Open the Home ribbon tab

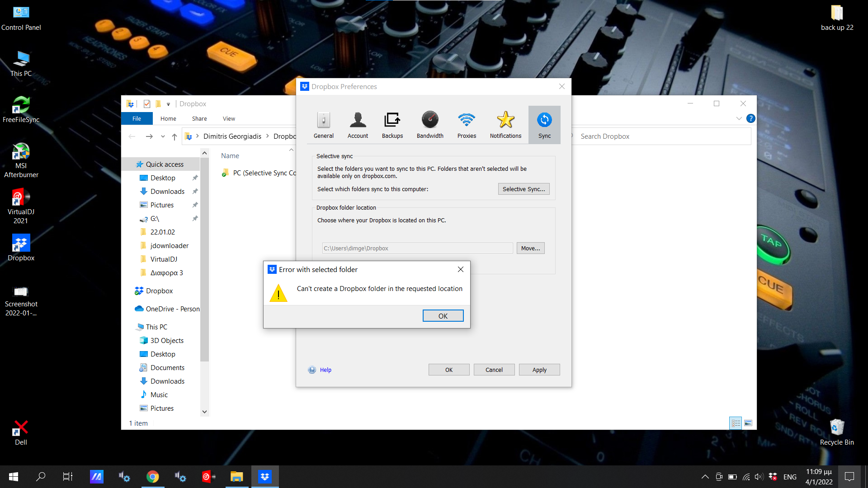tap(168, 118)
